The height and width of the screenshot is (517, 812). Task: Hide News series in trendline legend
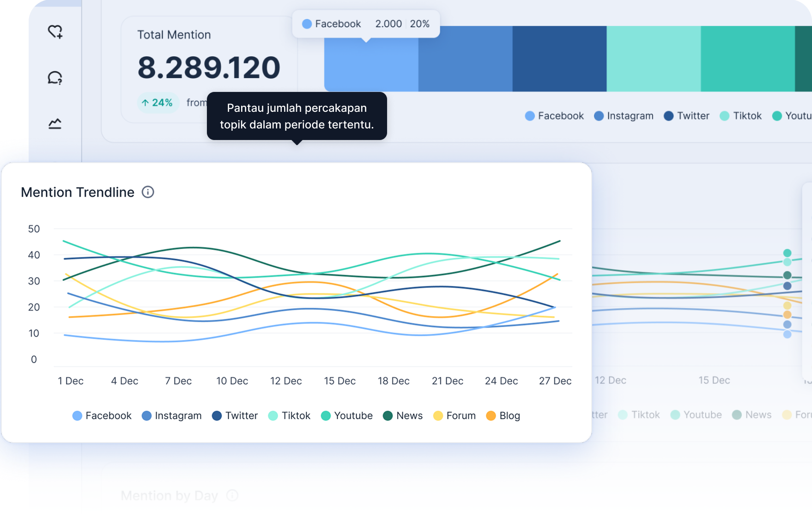coord(403,416)
